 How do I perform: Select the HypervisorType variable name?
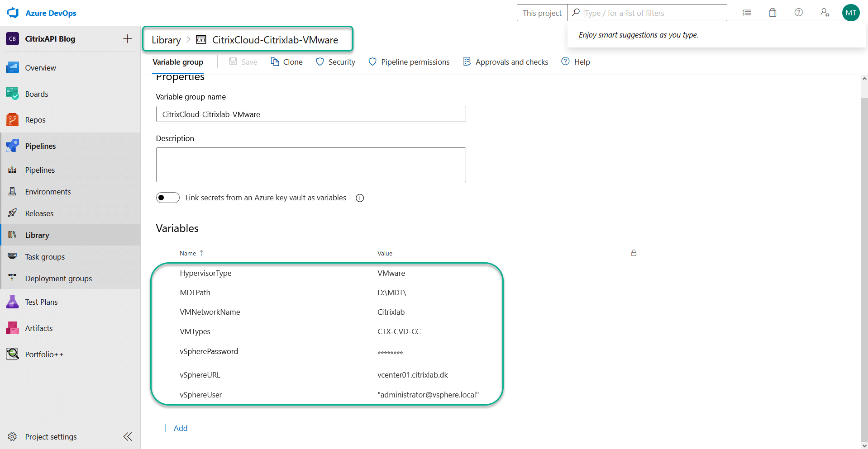205,273
